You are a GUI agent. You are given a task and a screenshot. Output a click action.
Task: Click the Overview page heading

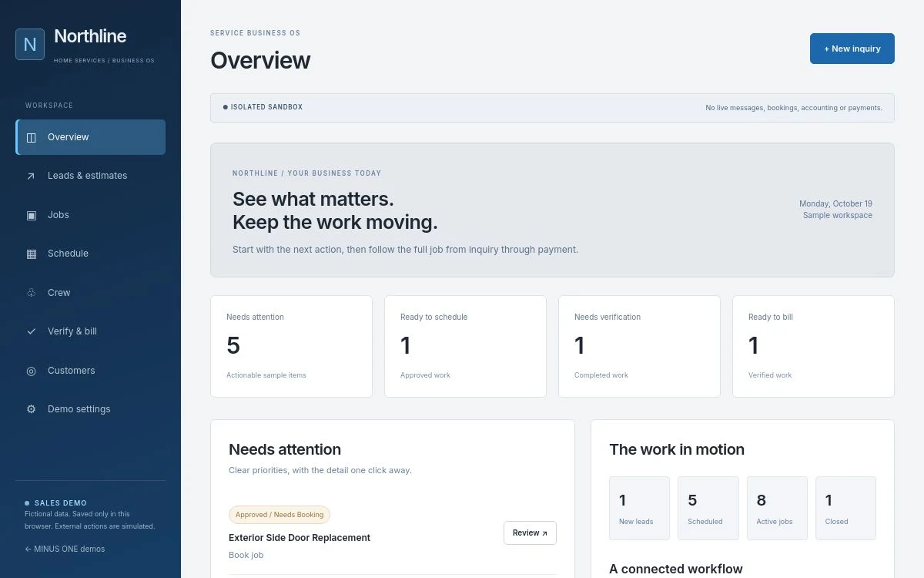[260, 60]
